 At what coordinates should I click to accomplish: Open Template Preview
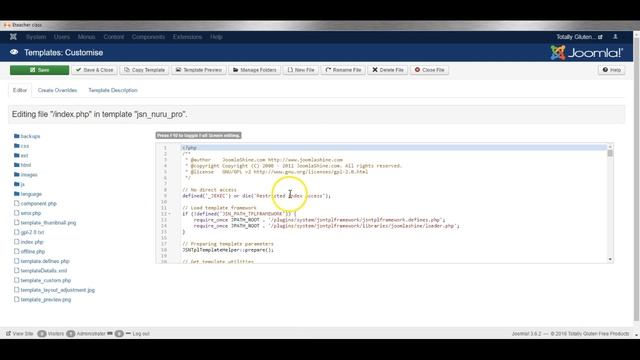199,70
